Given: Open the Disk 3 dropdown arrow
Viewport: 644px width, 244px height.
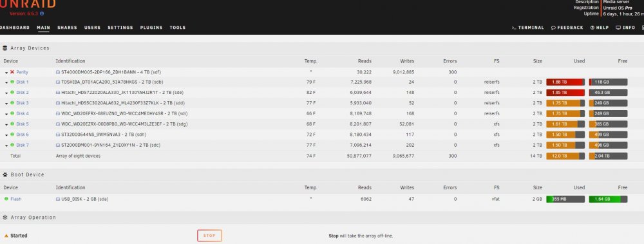Looking at the screenshot, I should pos(6,103).
